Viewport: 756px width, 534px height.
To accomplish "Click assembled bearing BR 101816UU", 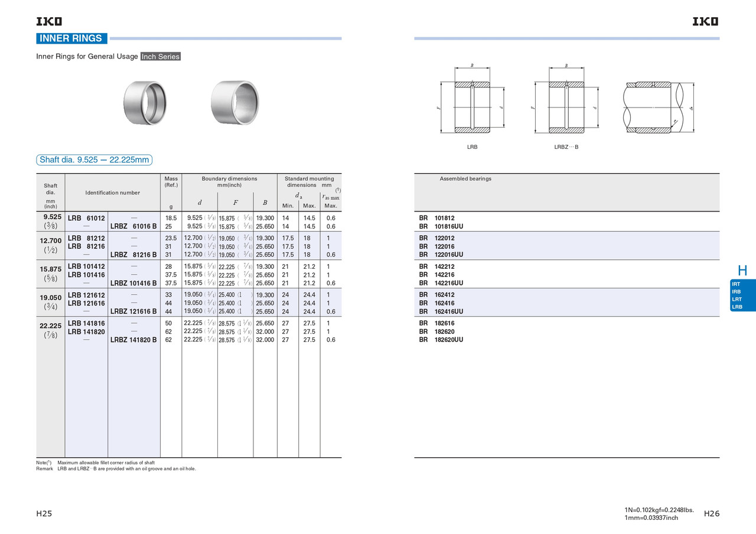I will pyautogui.click(x=441, y=226).
